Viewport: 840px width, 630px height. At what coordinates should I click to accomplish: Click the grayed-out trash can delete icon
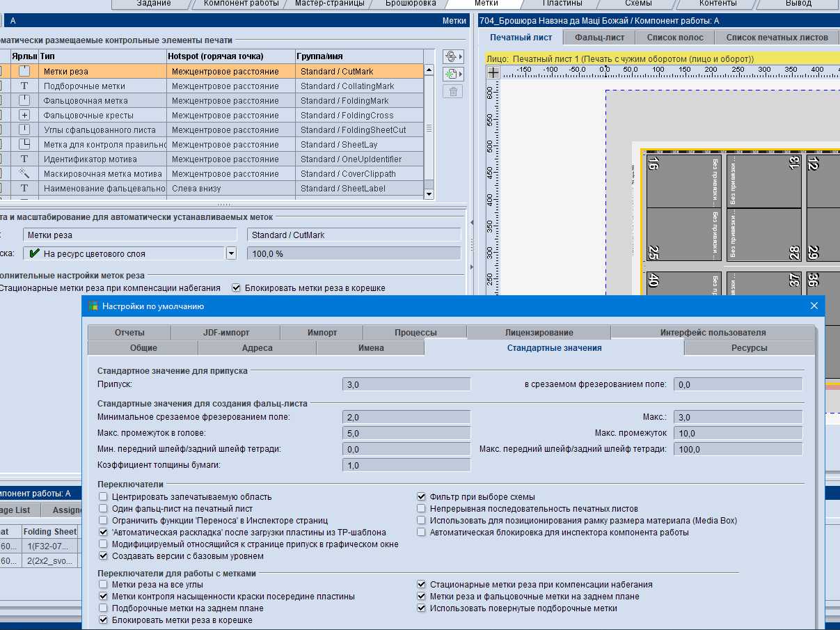[452, 91]
